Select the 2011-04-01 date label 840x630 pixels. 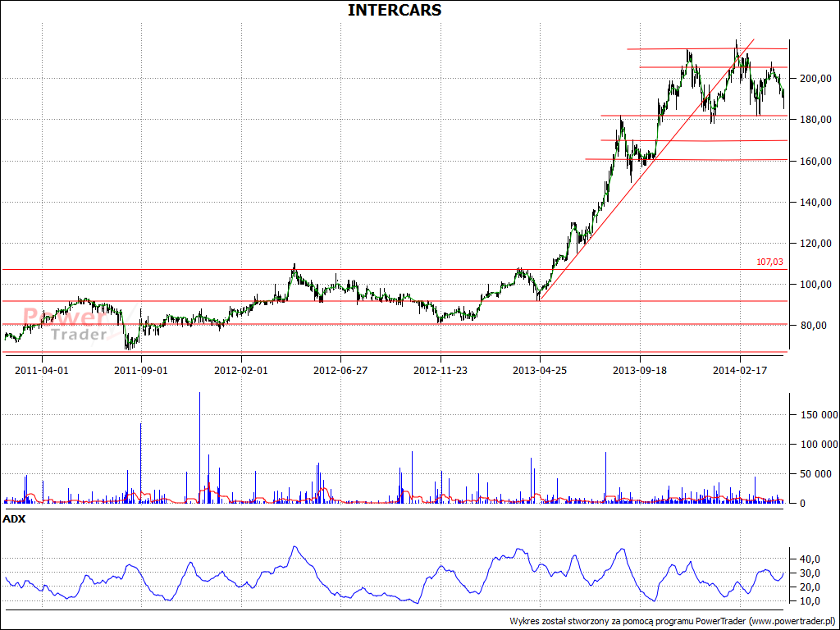[x=42, y=370]
